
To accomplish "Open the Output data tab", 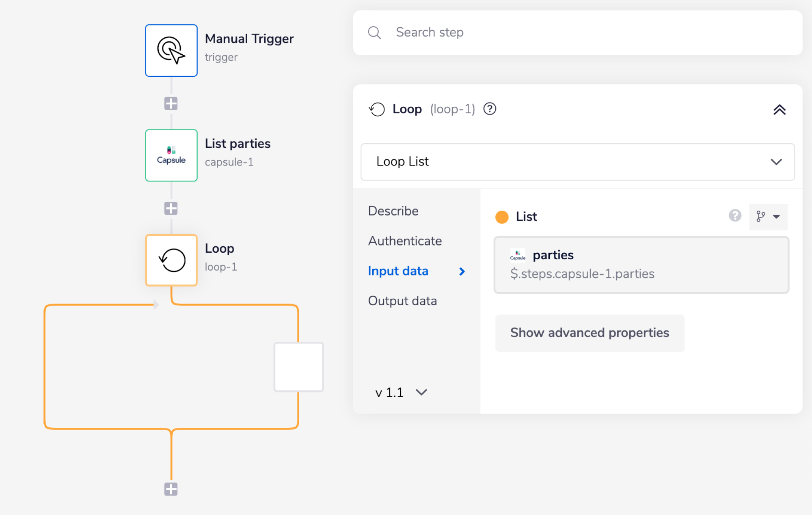I will 402,301.
